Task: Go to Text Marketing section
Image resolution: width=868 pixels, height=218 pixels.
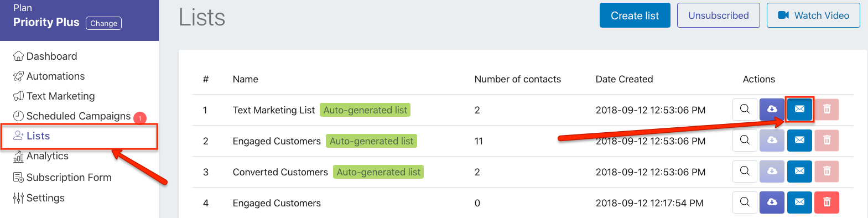Action: coord(54,96)
